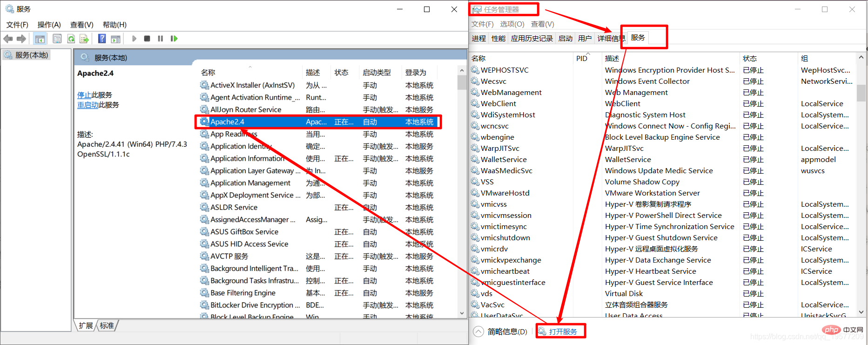Select the Application Management service row

318,183
